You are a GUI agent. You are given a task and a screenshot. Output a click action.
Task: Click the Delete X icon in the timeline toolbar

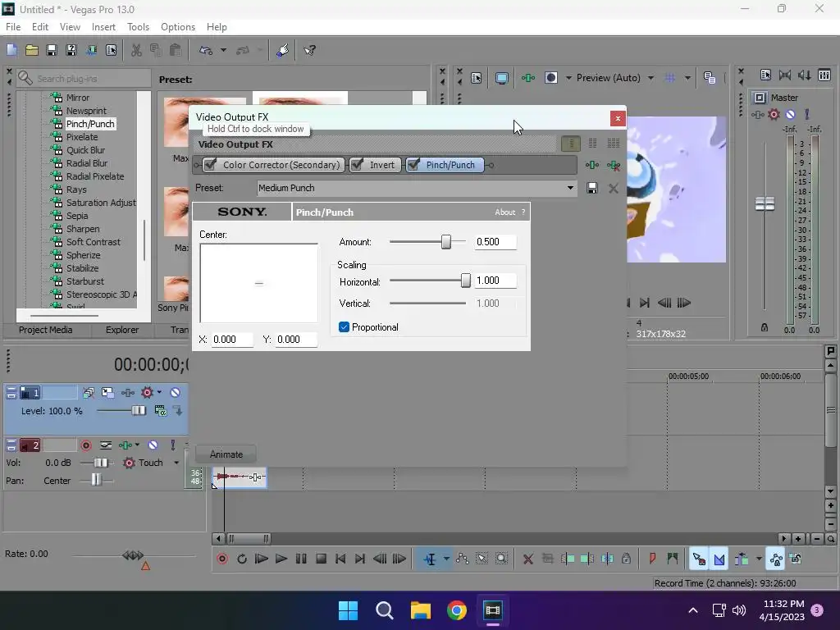(x=527, y=559)
